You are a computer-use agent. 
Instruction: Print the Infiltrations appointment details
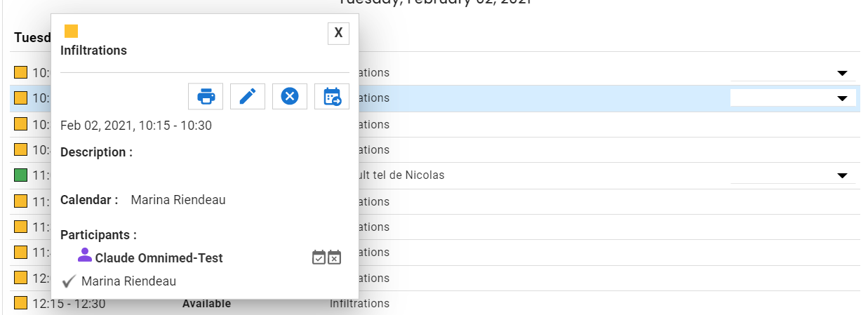point(206,96)
